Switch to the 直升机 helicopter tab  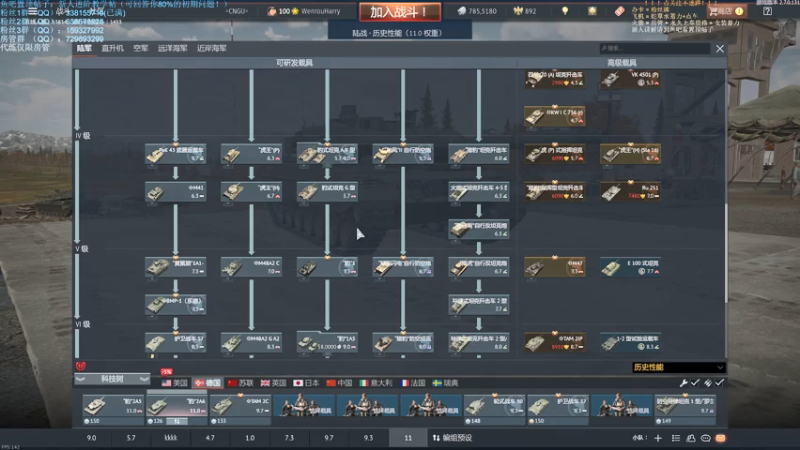click(x=112, y=48)
